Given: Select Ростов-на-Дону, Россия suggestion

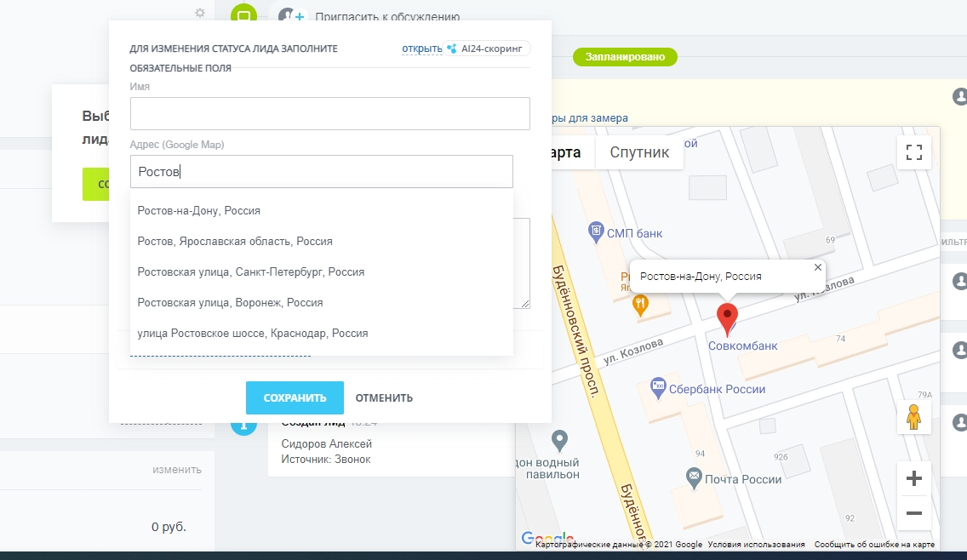Looking at the screenshot, I should [199, 210].
